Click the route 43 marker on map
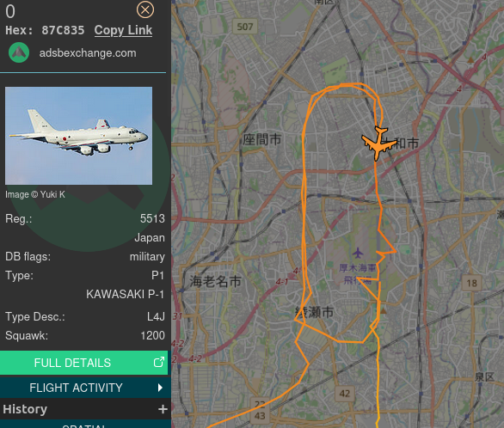The width and height of the screenshot is (504, 428). pyautogui.click(x=260, y=416)
